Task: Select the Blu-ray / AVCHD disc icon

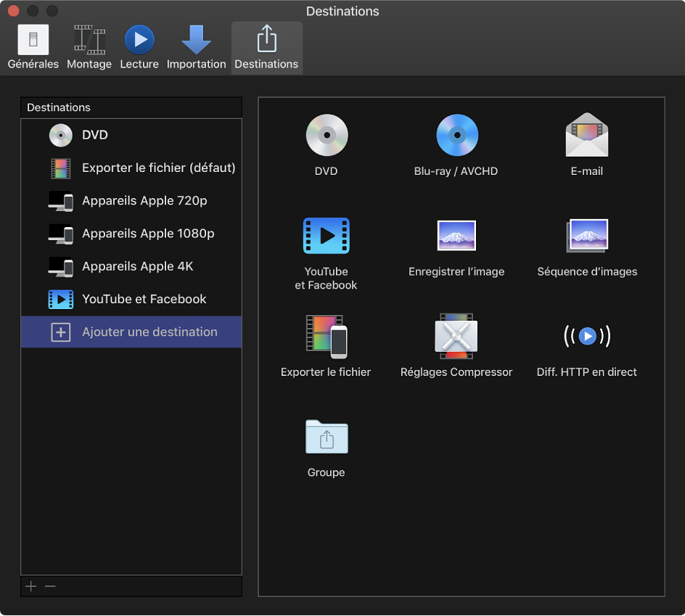Action: (456, 136)
